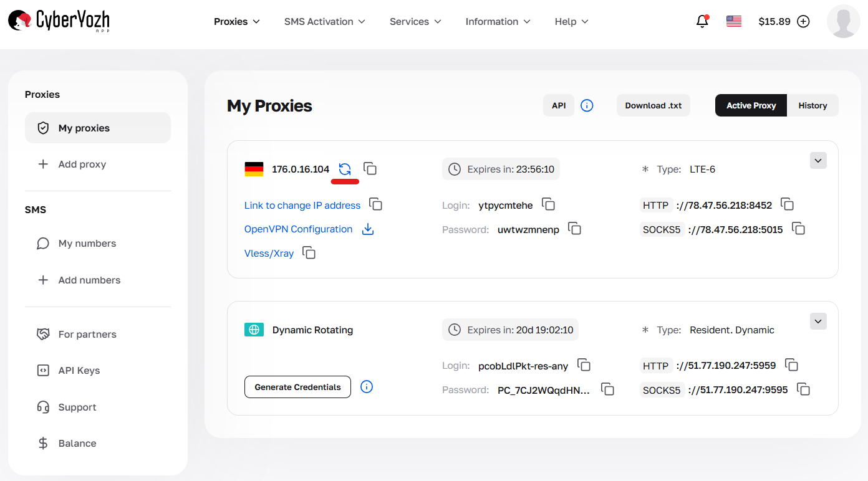
Task: Add funds using the plus icon near balance
Action: [803, 21]
